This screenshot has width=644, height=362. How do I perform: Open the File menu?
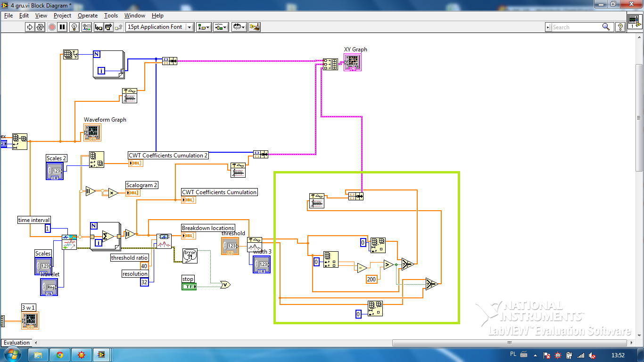[8, 16]
